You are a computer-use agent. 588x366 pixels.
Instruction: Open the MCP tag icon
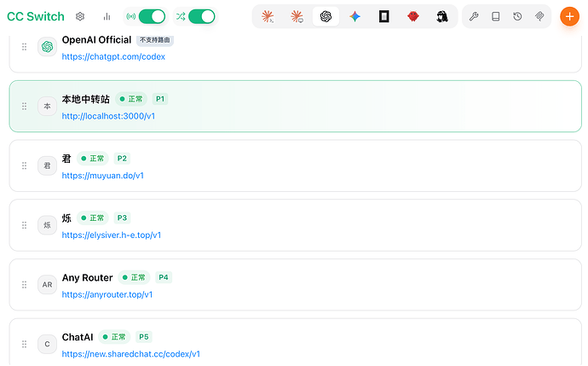tap(539, 16)
